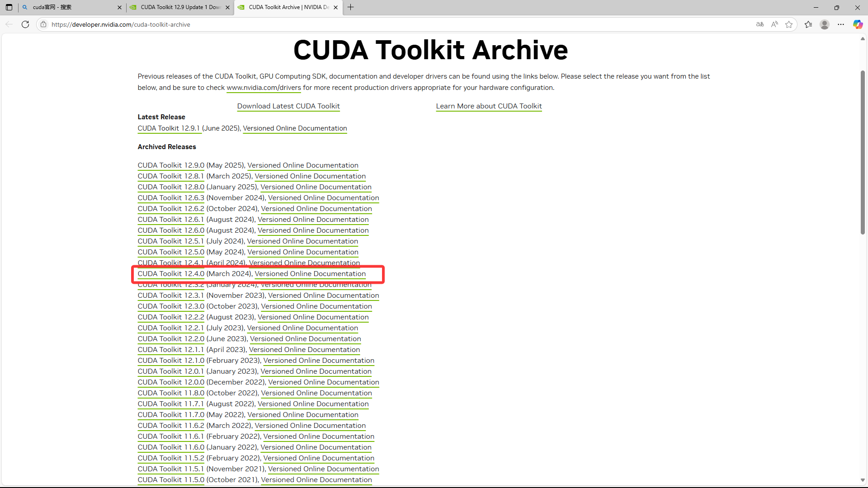
Task: Open CUDA Toolkit 12.2.0 link
Action: point(171,339)
